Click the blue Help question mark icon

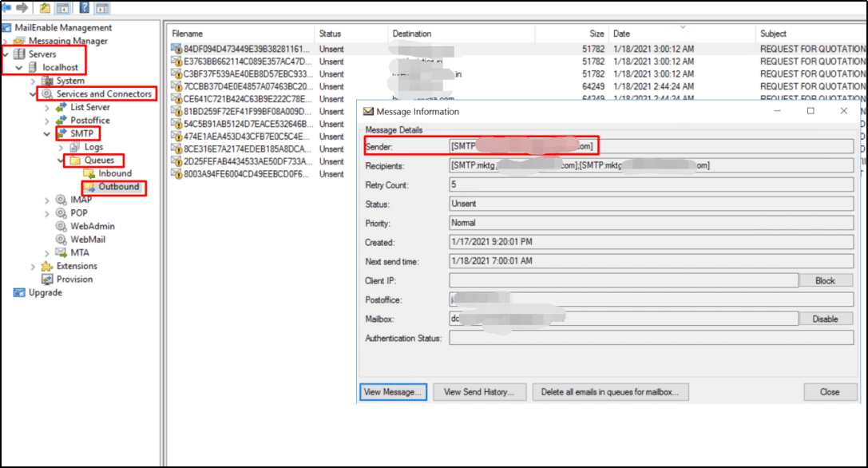point(84,8)
